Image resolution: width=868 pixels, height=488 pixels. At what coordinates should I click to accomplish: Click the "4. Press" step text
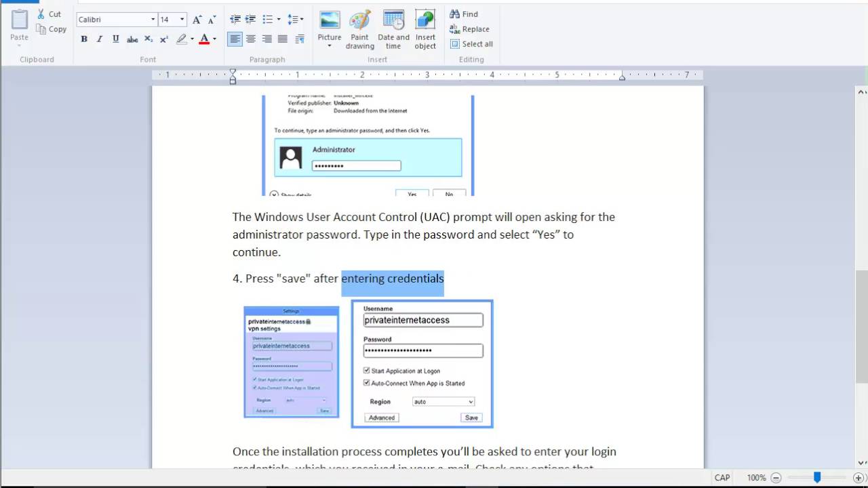[253, 279]
